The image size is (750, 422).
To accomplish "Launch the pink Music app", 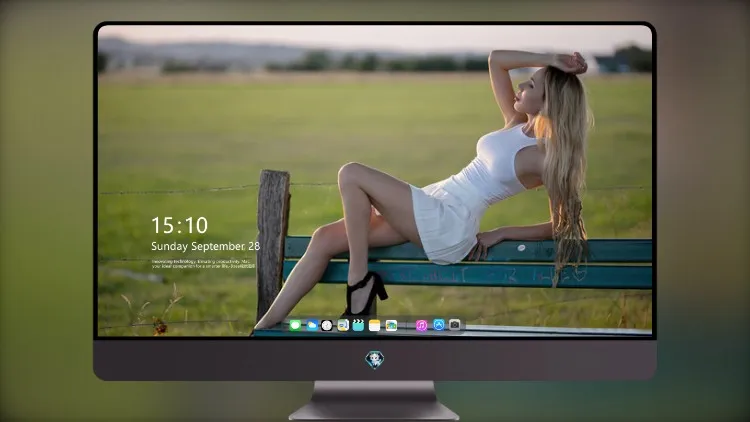I will 421,325.
